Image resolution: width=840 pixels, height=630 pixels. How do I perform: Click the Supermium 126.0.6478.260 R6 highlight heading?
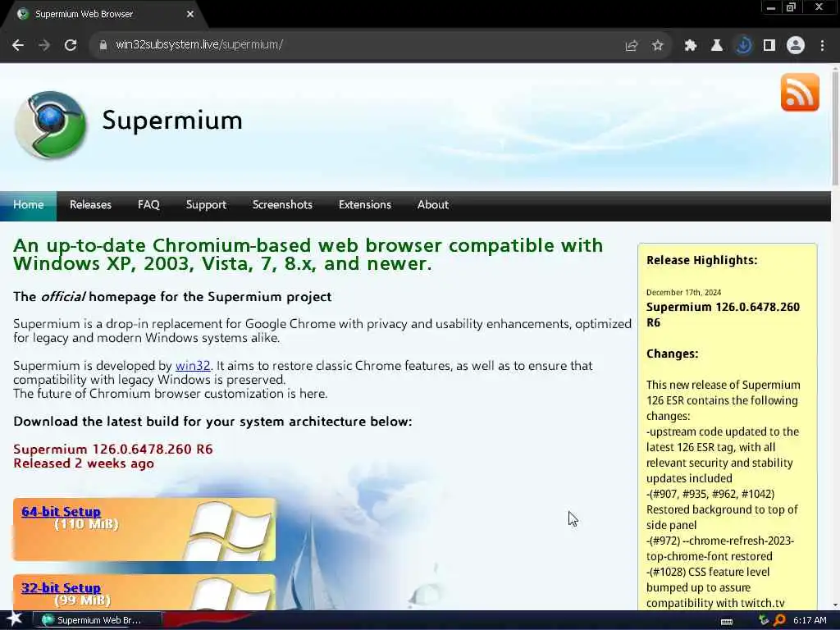(723, 314)
